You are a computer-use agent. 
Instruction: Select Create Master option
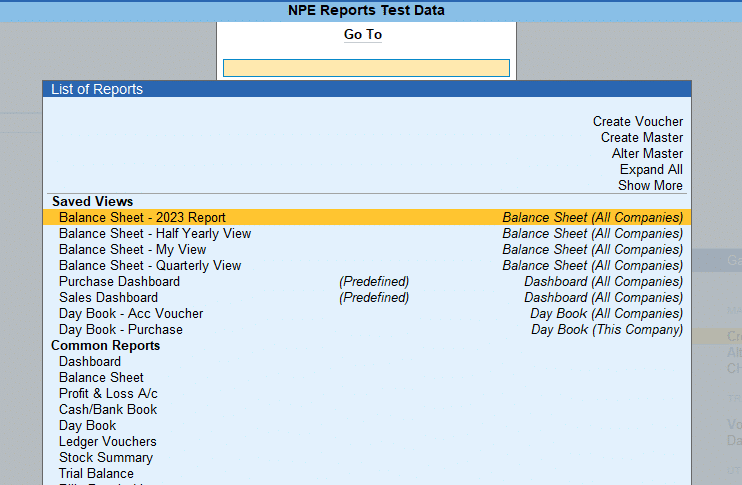(642, 138)
